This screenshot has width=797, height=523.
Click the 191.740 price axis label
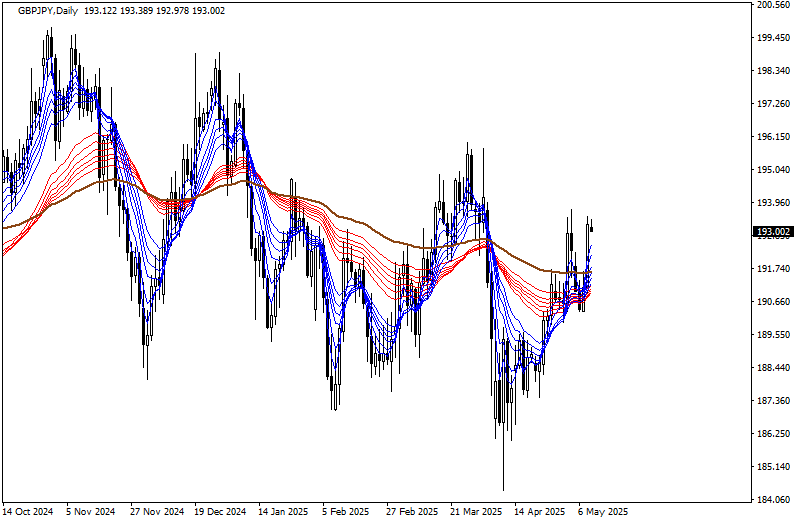tap(774, 269)
